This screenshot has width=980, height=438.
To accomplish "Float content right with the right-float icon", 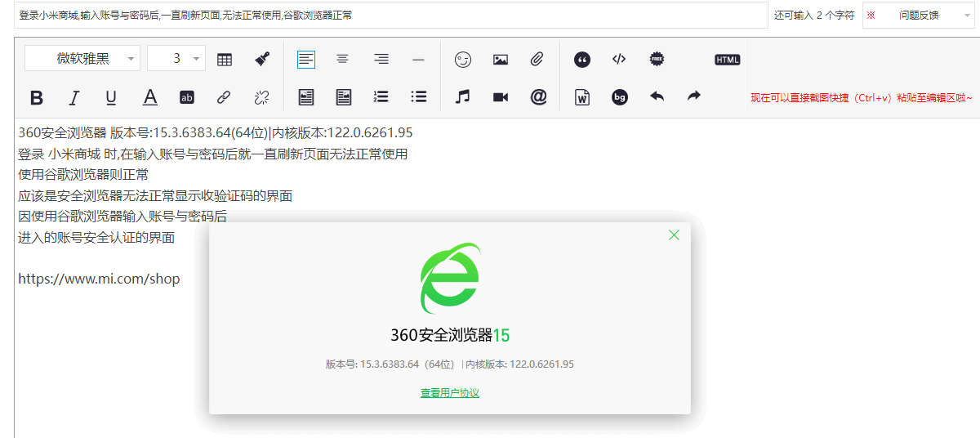I will coord(344,97).
